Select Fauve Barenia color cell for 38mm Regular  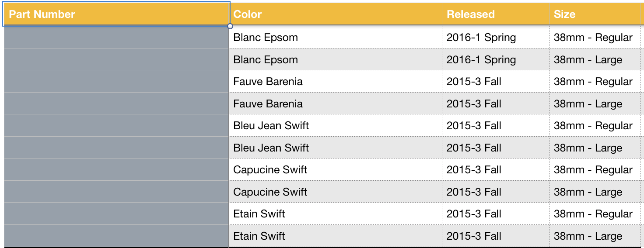(x=335, y=82)
